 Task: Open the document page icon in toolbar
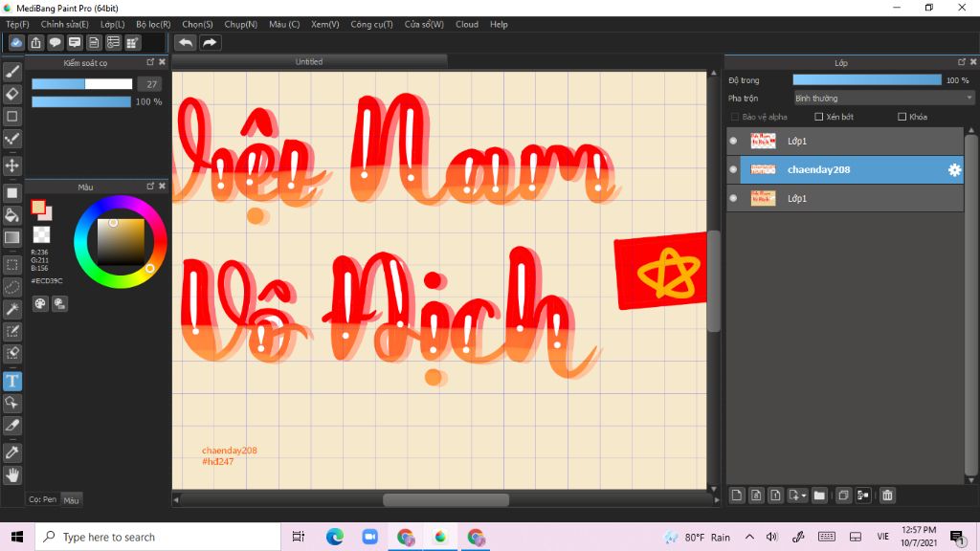[x=94, y=42]
